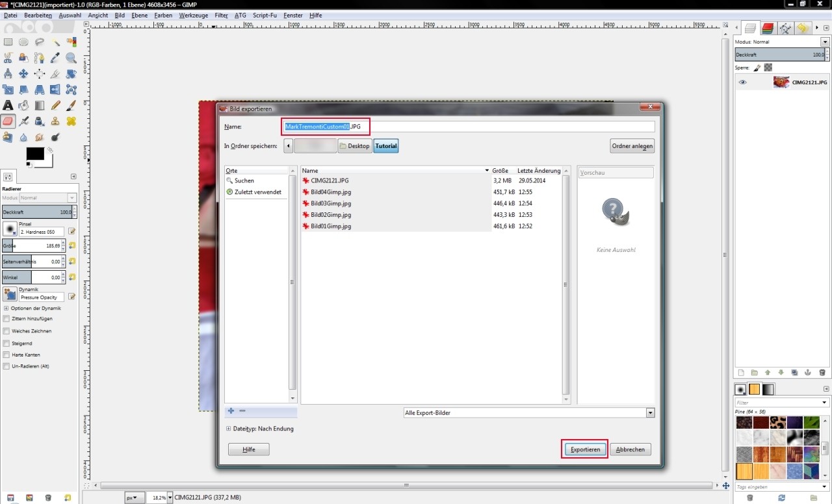The width and height of the screenshot is (832, 504).
Task: Select the Clone stamp tool
Action: [55, 121]
